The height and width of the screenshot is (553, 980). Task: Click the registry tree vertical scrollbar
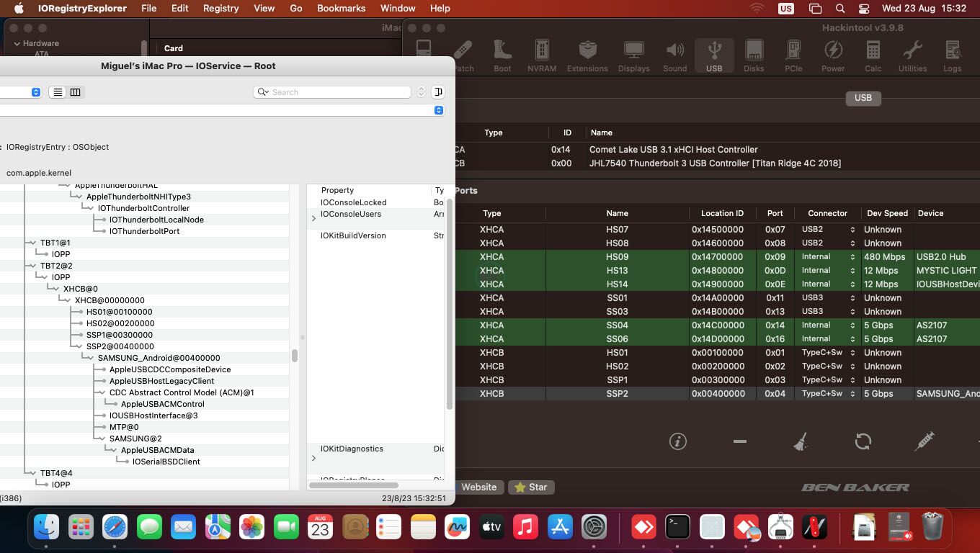(295, 356)
